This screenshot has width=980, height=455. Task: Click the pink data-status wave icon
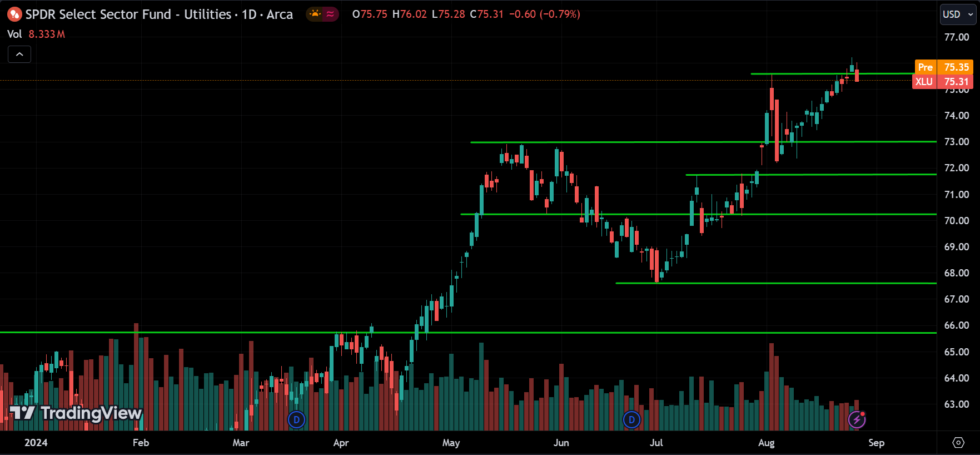pos(330,14)
